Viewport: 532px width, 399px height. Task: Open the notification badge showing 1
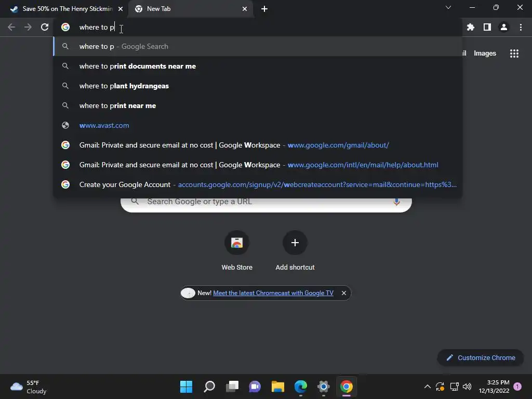pyautogui.click(x=517, y=387)
